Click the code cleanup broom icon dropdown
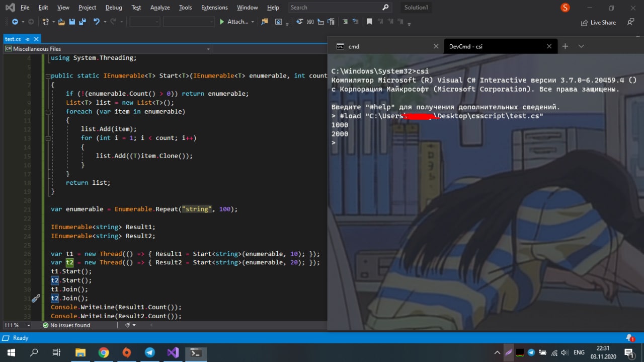 point(130,325)
